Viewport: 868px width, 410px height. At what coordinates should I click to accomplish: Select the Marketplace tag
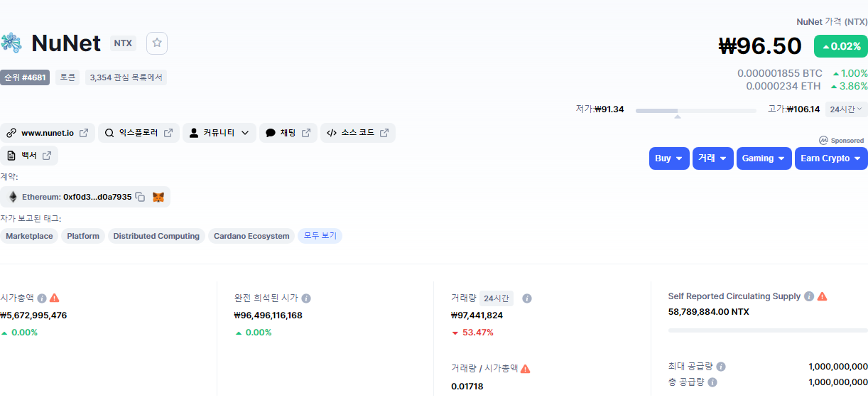pos(29,236)
